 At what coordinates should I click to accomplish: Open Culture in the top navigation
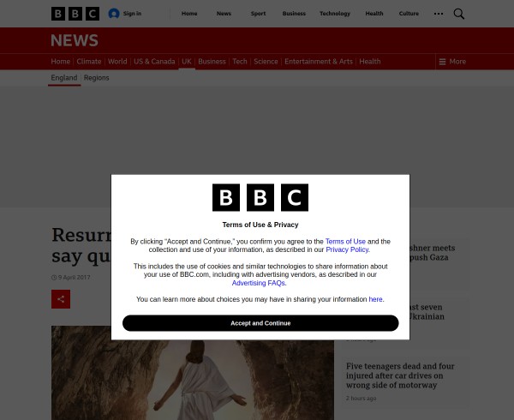[409, 14]
